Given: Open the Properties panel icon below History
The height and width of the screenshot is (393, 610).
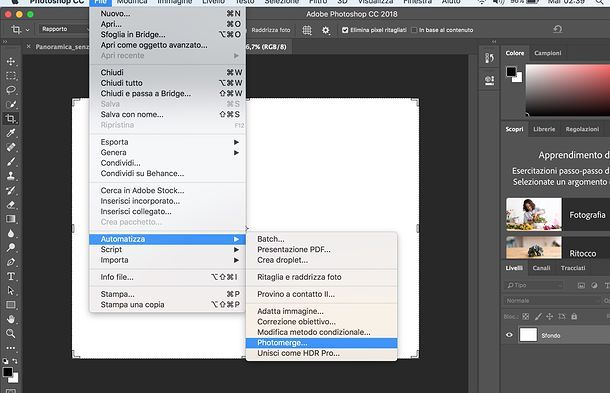Looking at the screenshot, I should click(489, 81).
